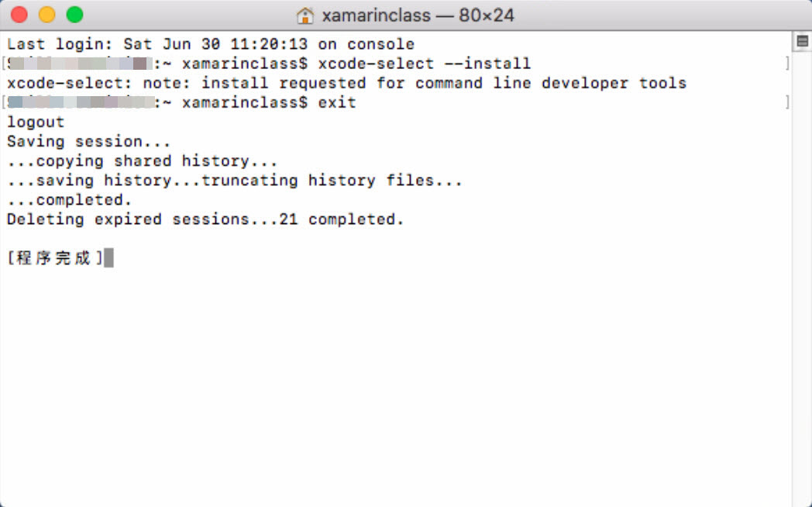Click the 'install requested for command line developer tools' output

(x=444, y=83)
